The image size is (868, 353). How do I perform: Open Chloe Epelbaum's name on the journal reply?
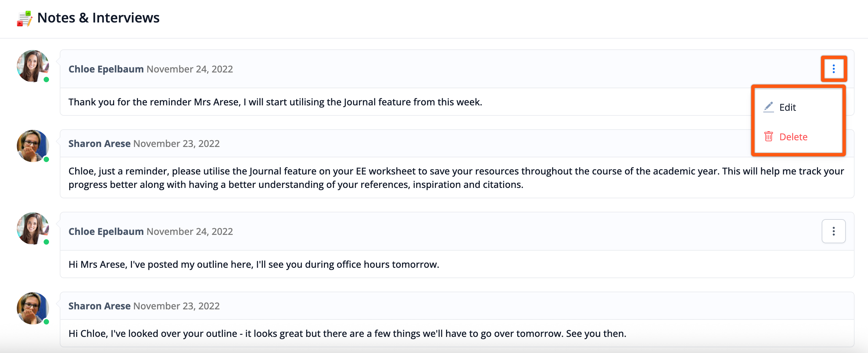(x=106, y=69)
